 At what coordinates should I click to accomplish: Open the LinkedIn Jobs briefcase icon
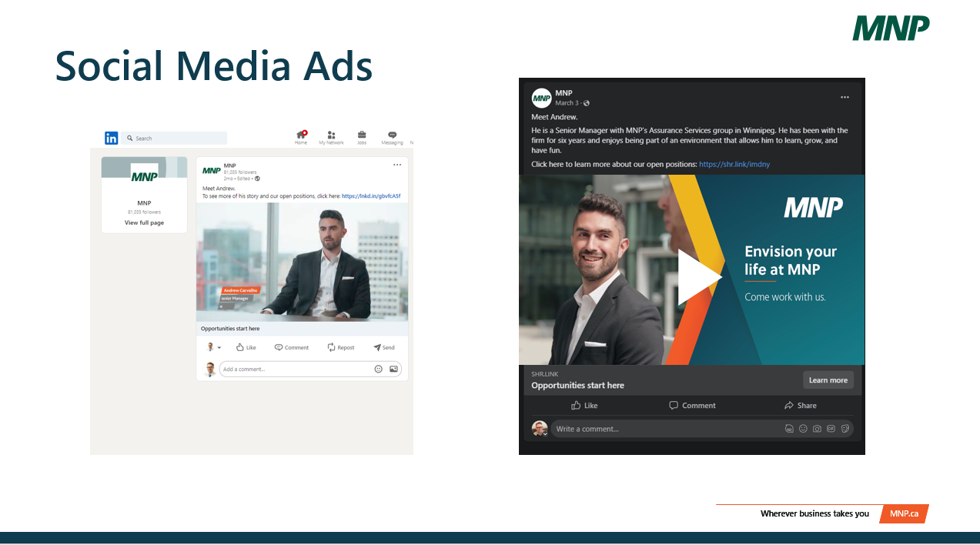(x=361, y=135)
